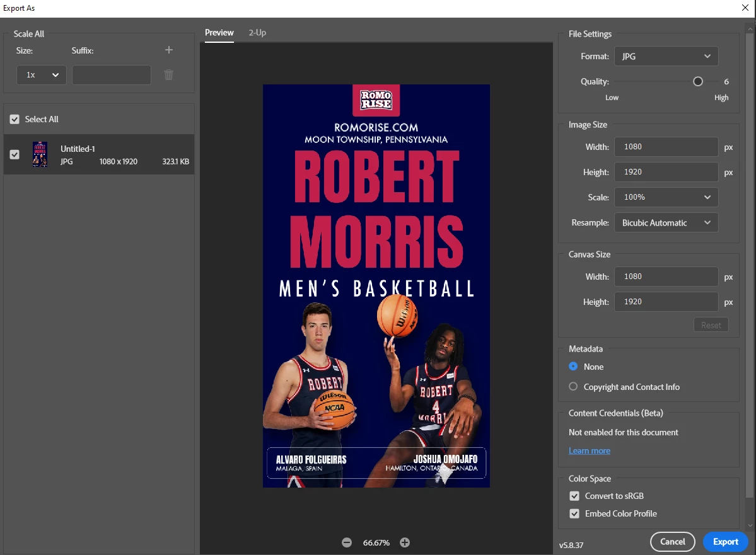
Task: Click the Reset canvas size button
Action: point(711,325)
